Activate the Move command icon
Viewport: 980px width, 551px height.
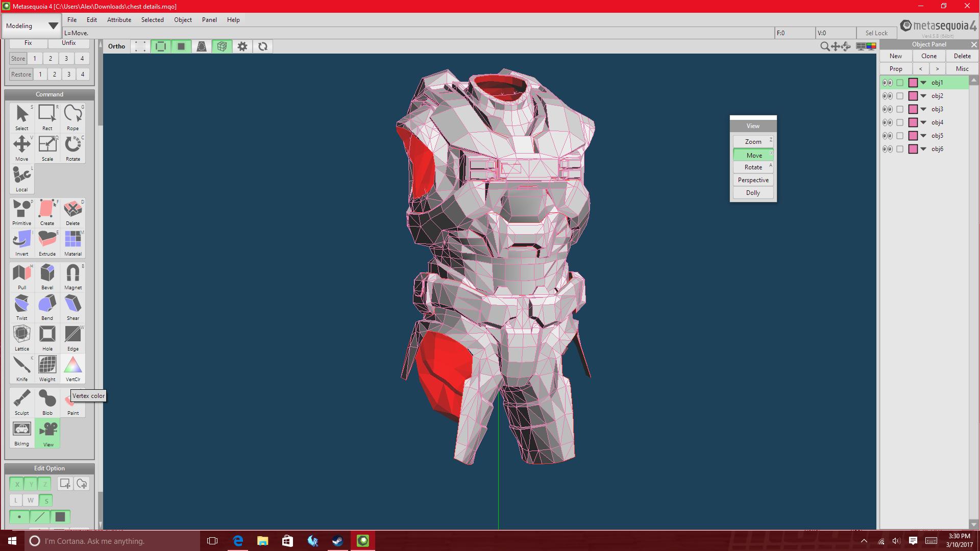(x=22, y=148)
